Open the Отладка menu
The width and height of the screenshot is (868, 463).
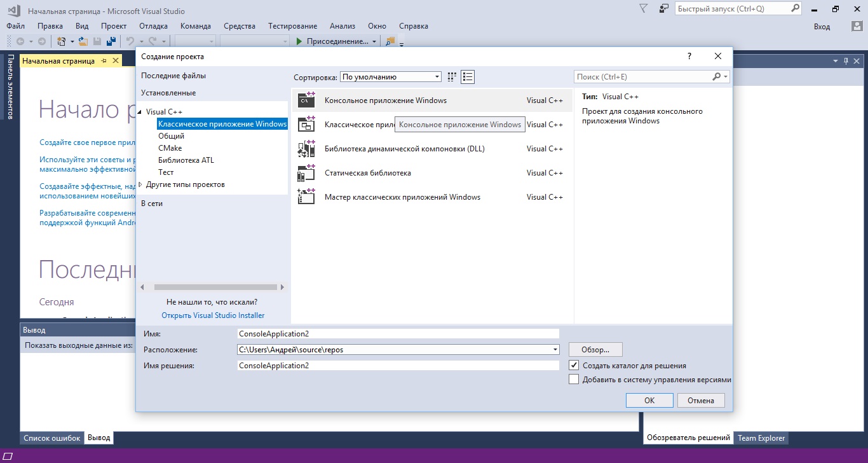point(153,26)
